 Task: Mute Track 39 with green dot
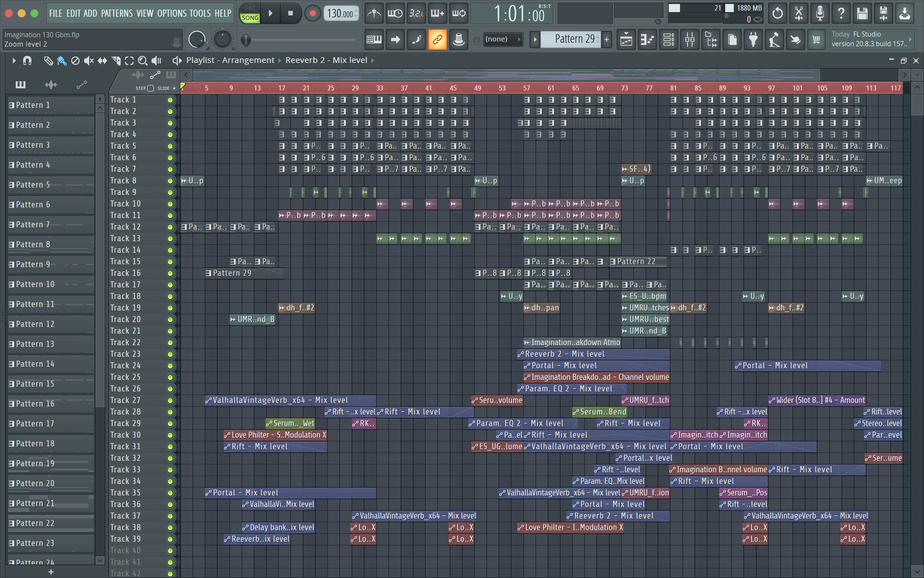(x=170, y=539)
